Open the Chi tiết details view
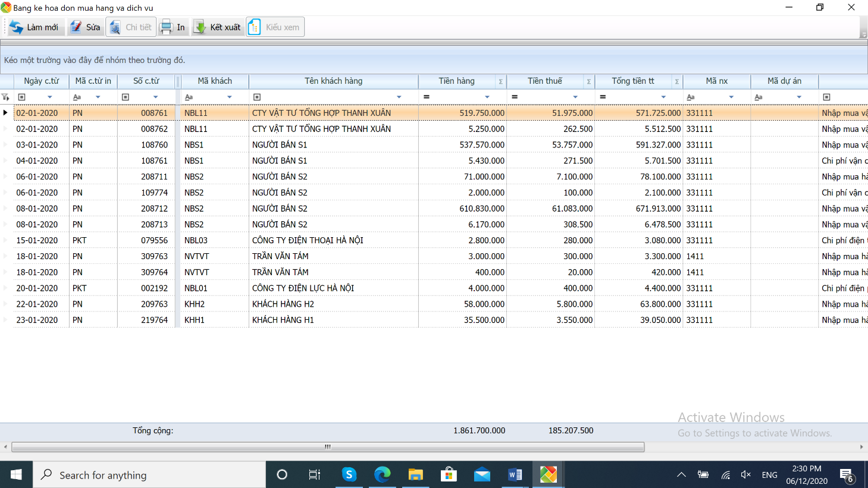Viewport: 868px width, 488px height. coord(131,27)
